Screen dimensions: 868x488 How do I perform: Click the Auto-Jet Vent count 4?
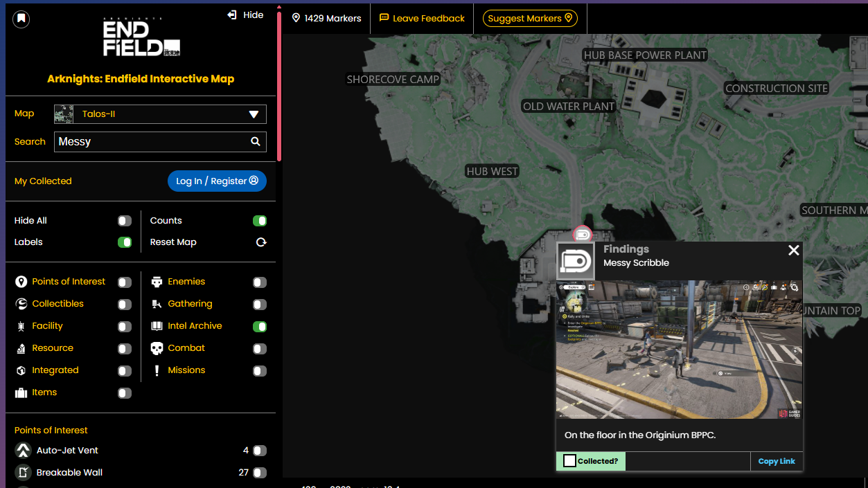tap(246, 451)
